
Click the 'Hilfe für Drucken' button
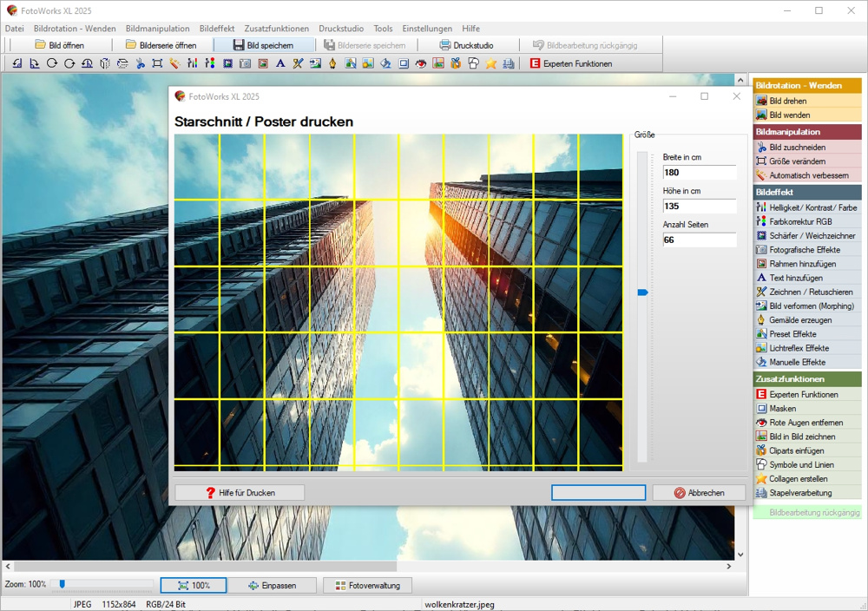point(240,493)
